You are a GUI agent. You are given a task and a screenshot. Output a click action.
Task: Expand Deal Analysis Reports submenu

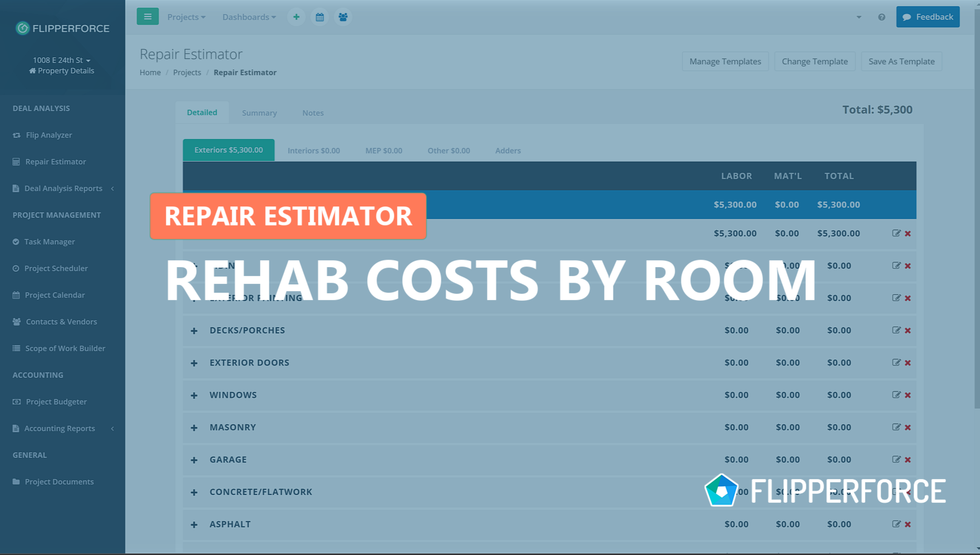[62, 188]
